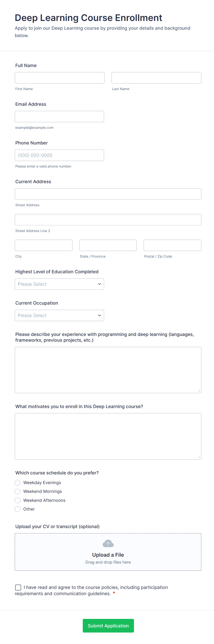The image size is (214, 644).
Task: Check the course policies agreement box
Action: (x=18, y=587)
